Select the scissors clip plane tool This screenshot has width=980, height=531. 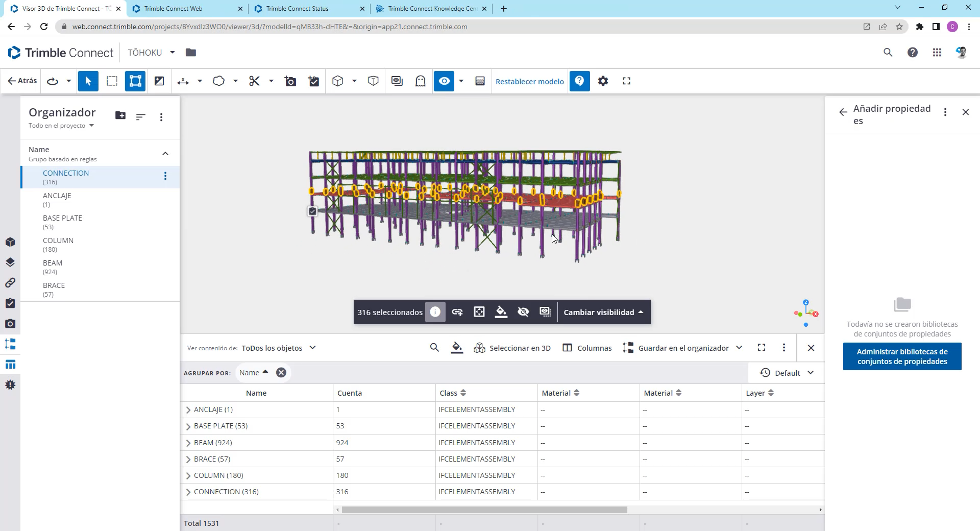coord(254,81)
